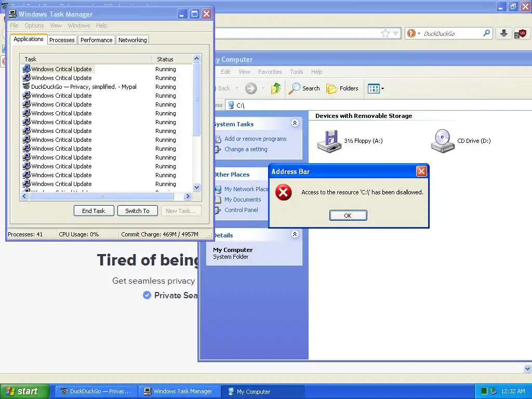
Task: Click the task list vertical scrollbar thumb
Action: pyautogui.click(x=196, y=99)
